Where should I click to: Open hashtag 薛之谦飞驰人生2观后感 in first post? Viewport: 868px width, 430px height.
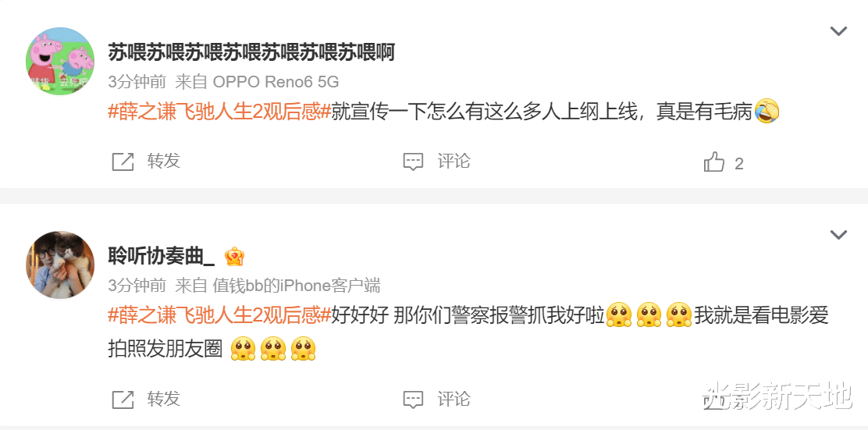(x=219, y=112)
